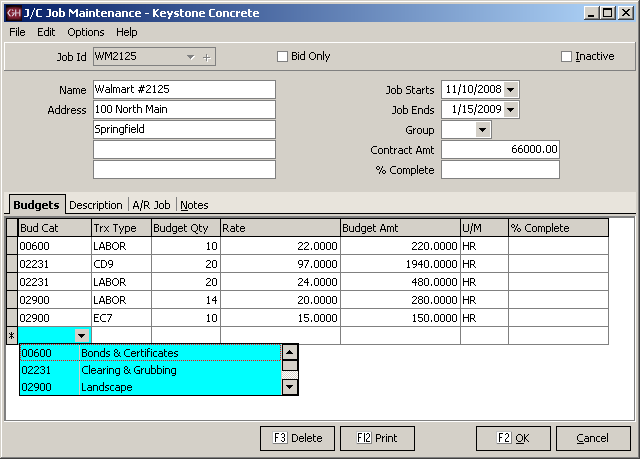Image resolution: width=640 pixels, height=459 pixels.
Task: Click the plus icon beside Job Id
Action: 207,57
